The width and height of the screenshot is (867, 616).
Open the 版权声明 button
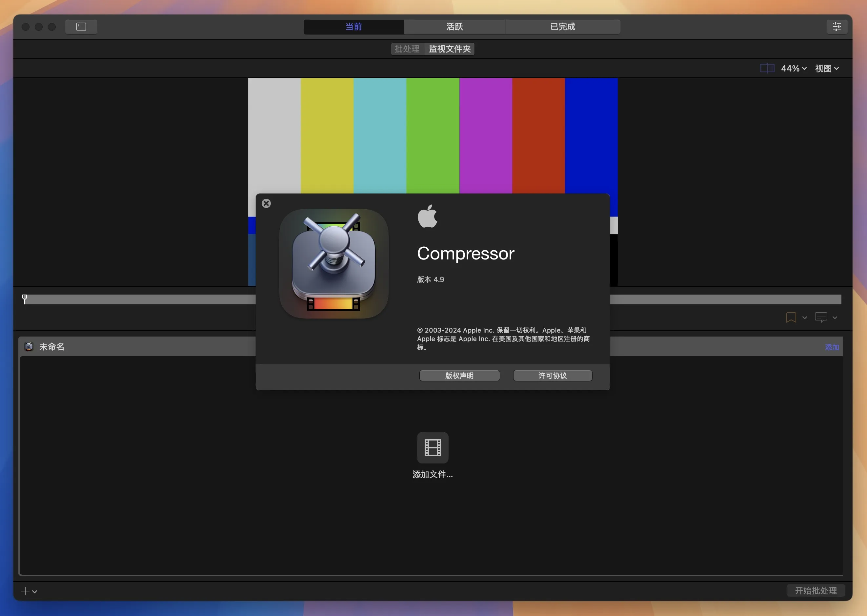(459, 376)
